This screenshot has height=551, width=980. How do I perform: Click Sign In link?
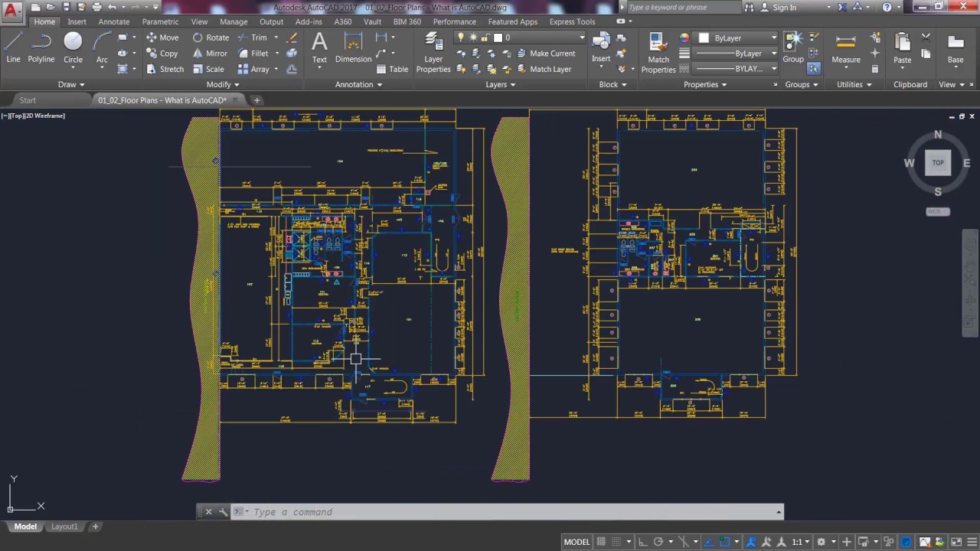(784, 7)
